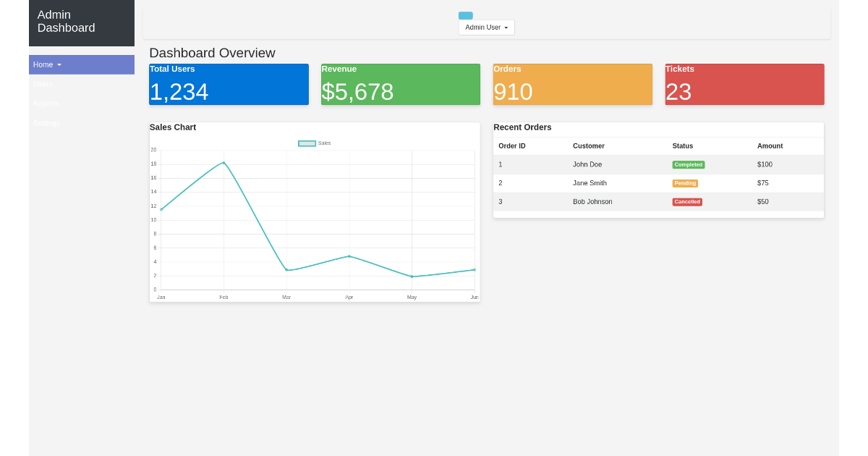Click the Status column header to sort
This screenshot has height=456, width=868.
pos(682,146)
